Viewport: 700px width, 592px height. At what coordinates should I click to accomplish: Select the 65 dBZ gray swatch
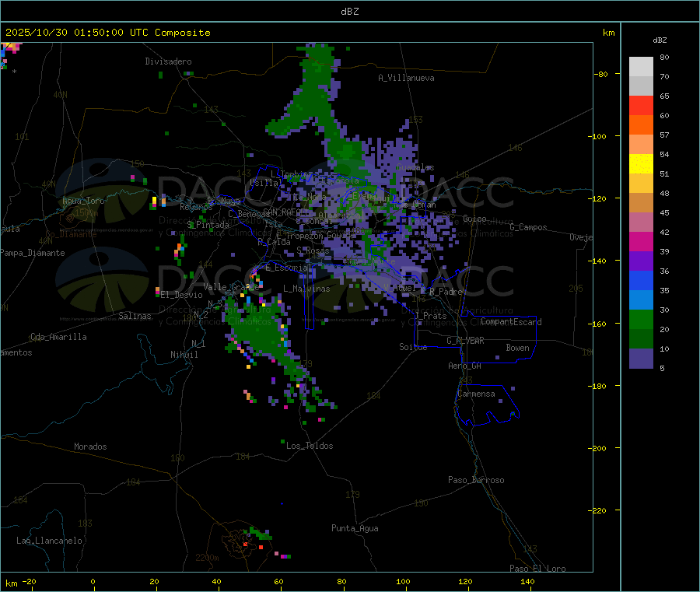click(641, 86)
